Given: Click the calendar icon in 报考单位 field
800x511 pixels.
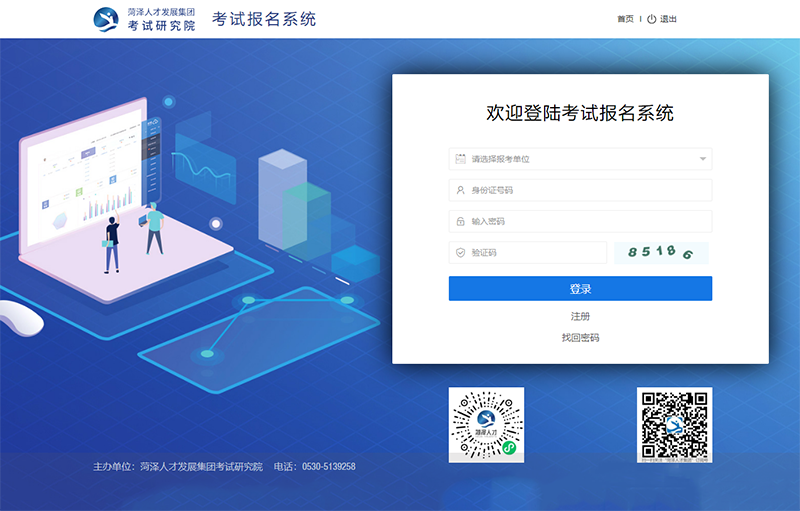Looking at the screenshot, I should [460, 159].
